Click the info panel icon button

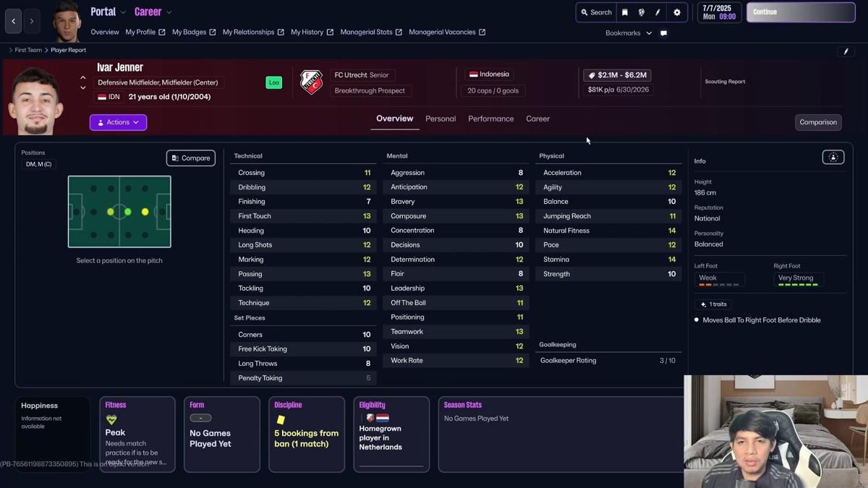[x=833, y=158]
